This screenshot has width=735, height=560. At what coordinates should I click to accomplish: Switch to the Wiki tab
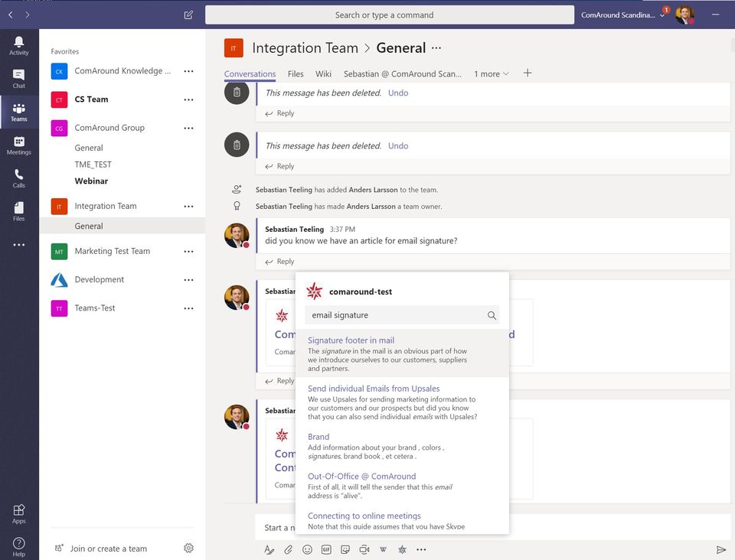pyautogui.click(x=323, y=73)
